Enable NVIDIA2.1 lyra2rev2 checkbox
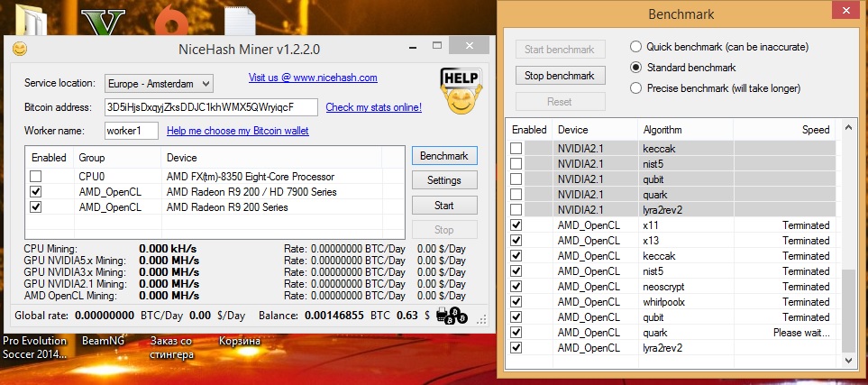This screenshot has height=385, width=868. [x=516, y=210]
